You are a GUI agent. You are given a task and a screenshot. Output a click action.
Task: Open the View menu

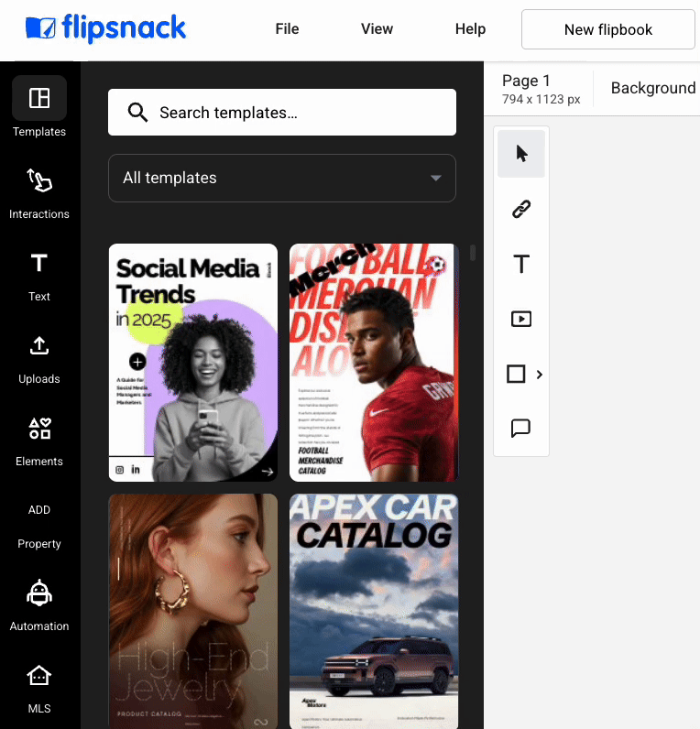(x=377, y=28)
